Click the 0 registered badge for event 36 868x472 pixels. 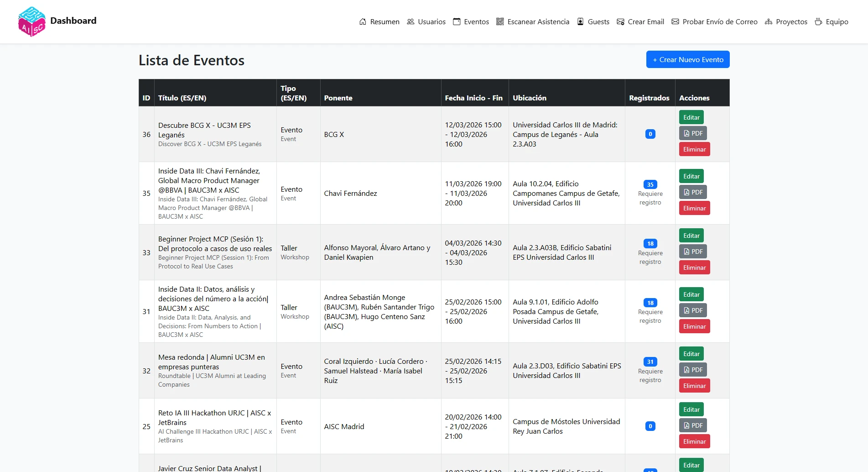[650, 134]
